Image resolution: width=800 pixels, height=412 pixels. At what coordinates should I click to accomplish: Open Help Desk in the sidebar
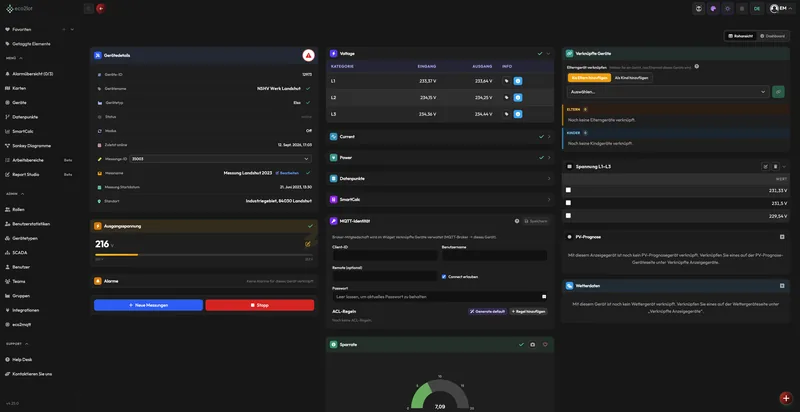[x=22, y=359]
